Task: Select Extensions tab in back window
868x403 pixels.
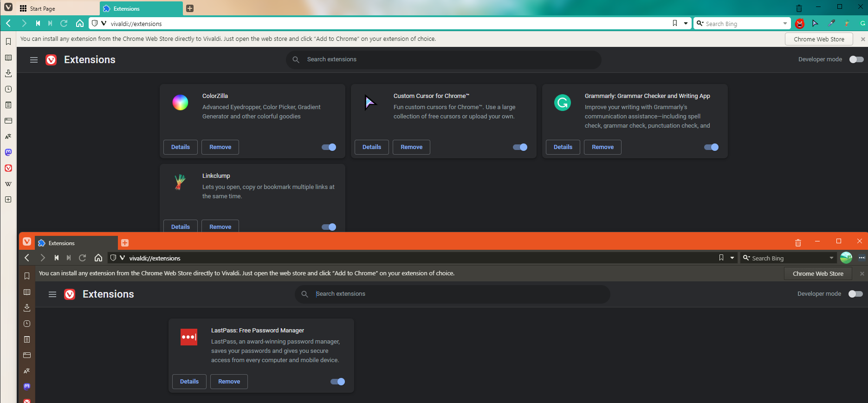Action: 141,8
